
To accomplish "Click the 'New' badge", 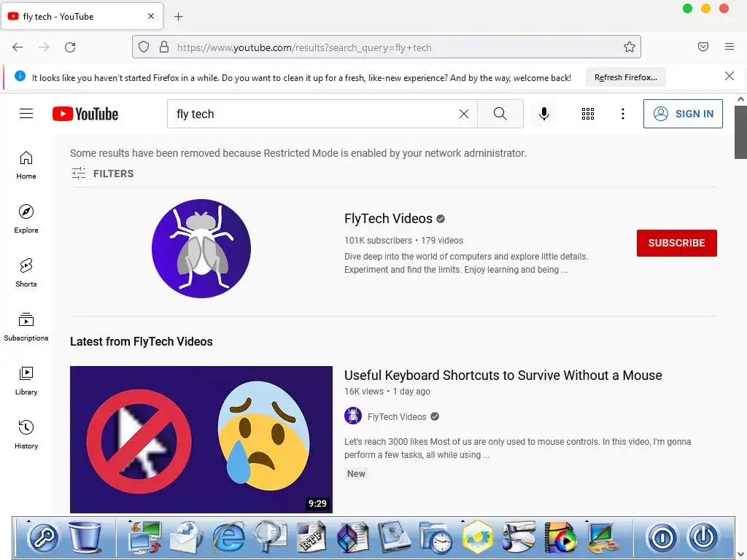I will (356, 473).
